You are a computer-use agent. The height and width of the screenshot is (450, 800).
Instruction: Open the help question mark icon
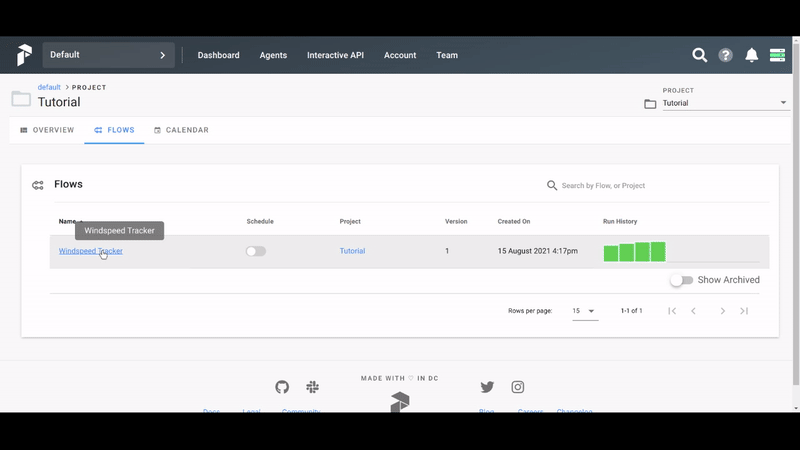coord(726,55)
